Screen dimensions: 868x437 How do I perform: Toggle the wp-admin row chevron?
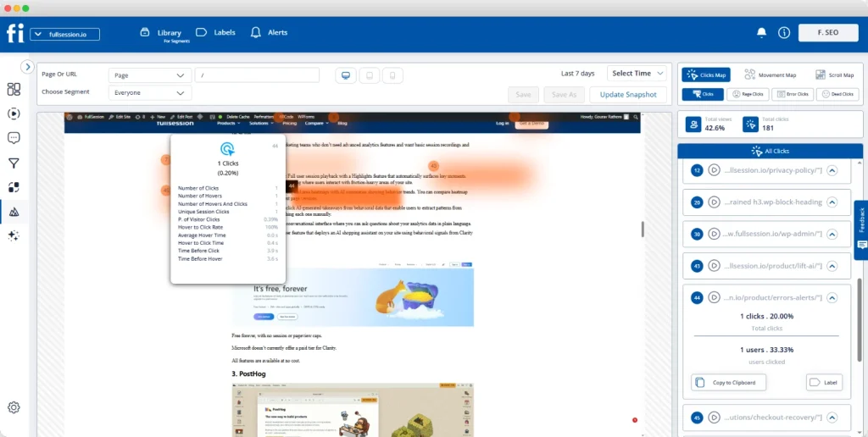[x=832, y=235]
